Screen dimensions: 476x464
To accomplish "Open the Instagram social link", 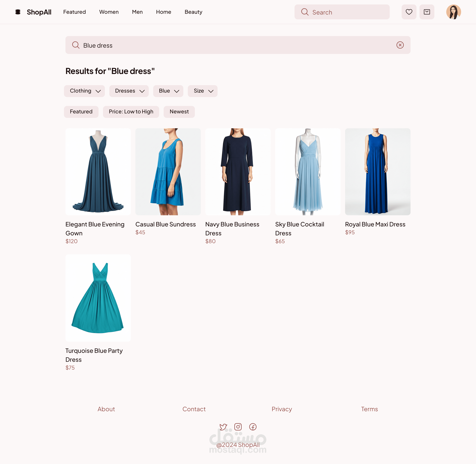I will pos(238,427).
